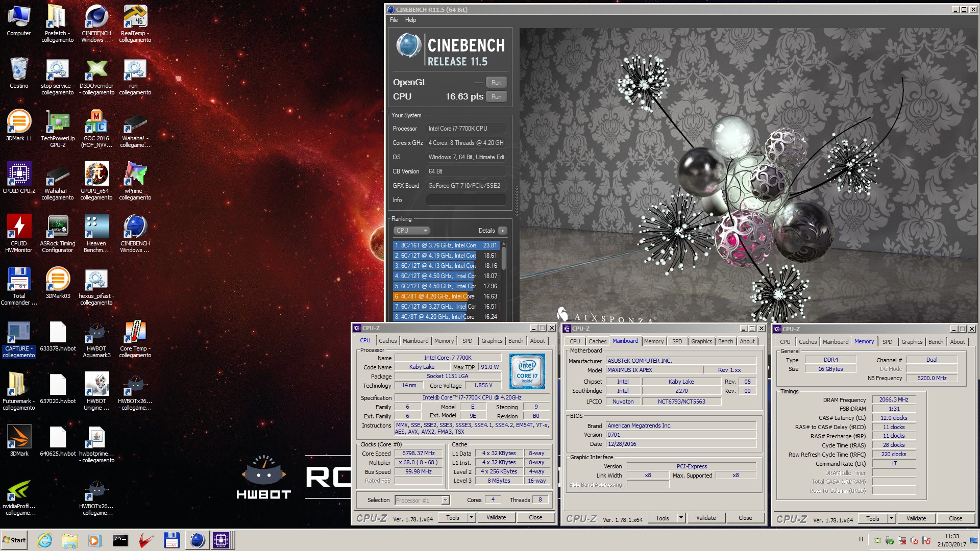Image resolution: width=980 pixels, height=551 pixels.
Task: Open Internet Explorer from the taskbar
Action: coord(45,540)
